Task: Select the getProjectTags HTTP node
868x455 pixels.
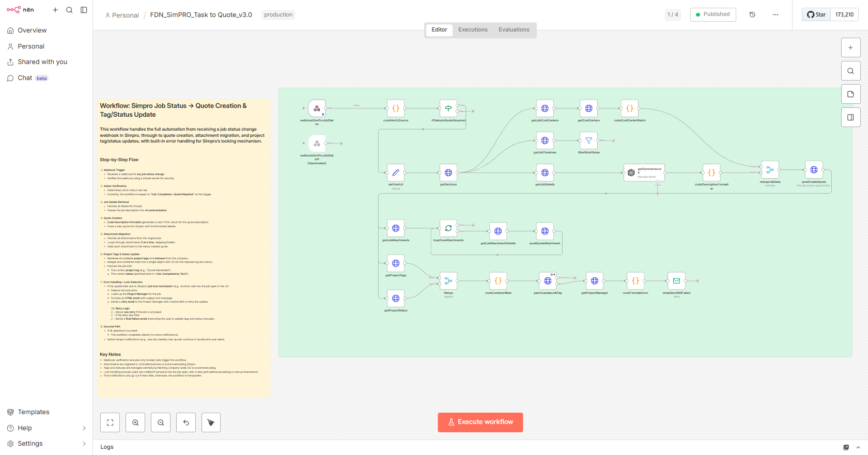Action: [x=396, y=263]
